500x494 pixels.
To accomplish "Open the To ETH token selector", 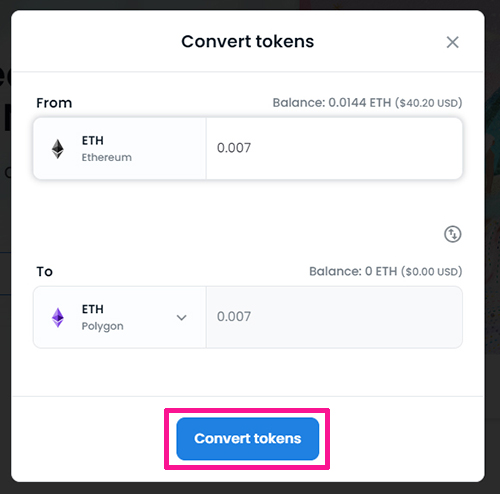I will 120,317.
